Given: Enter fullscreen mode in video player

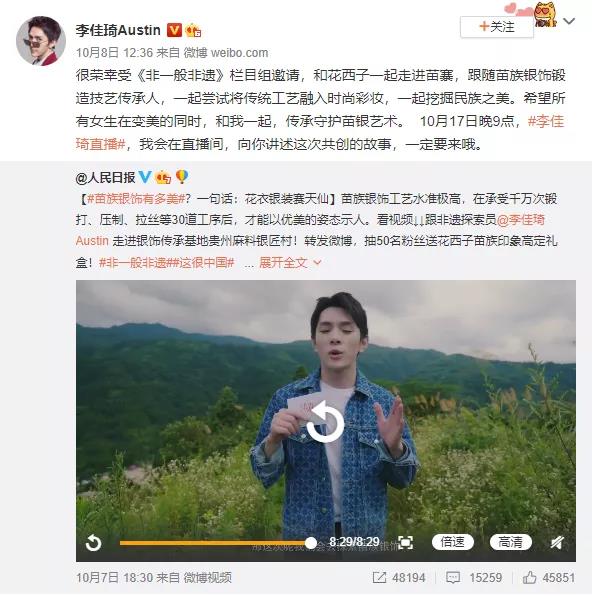Looking at the screenshot, I should [405, 542].
